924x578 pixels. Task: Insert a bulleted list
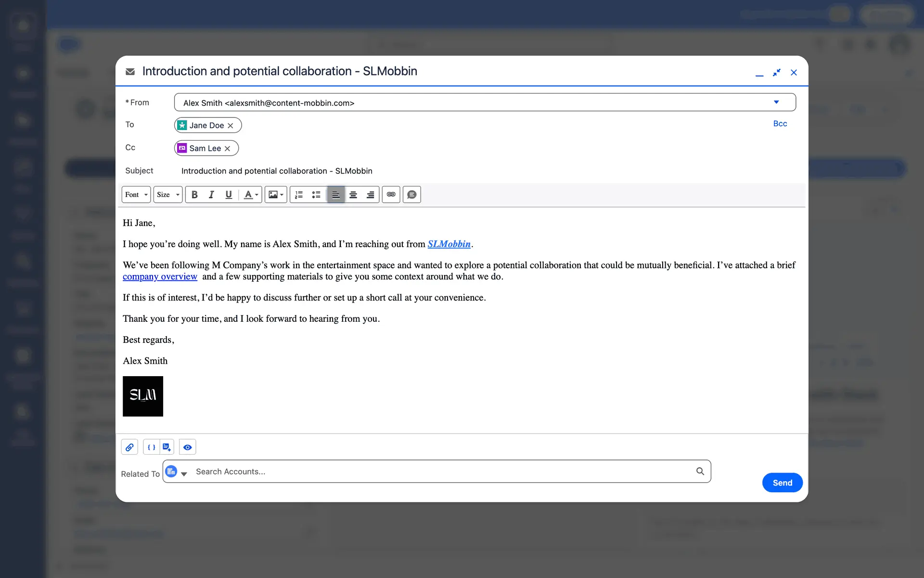[316, 195]
